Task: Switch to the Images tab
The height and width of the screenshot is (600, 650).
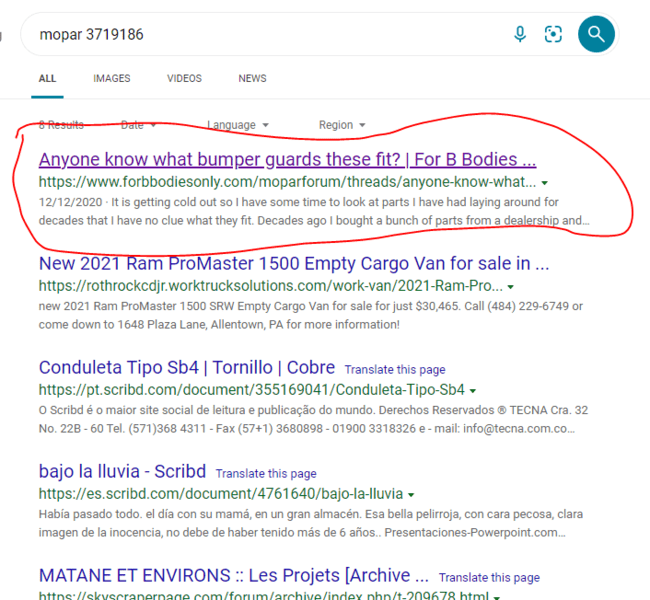Action: click(x=112, y=78)
